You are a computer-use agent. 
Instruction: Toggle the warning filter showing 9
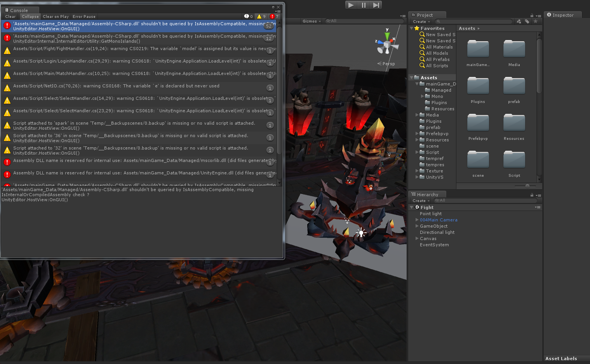(261, 16)
